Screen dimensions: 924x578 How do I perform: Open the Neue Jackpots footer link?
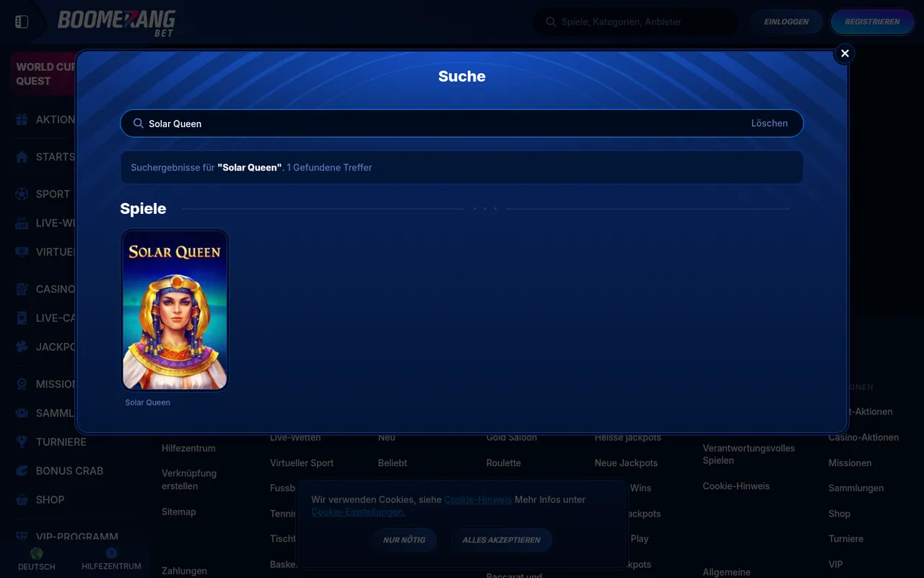(627, 462)
